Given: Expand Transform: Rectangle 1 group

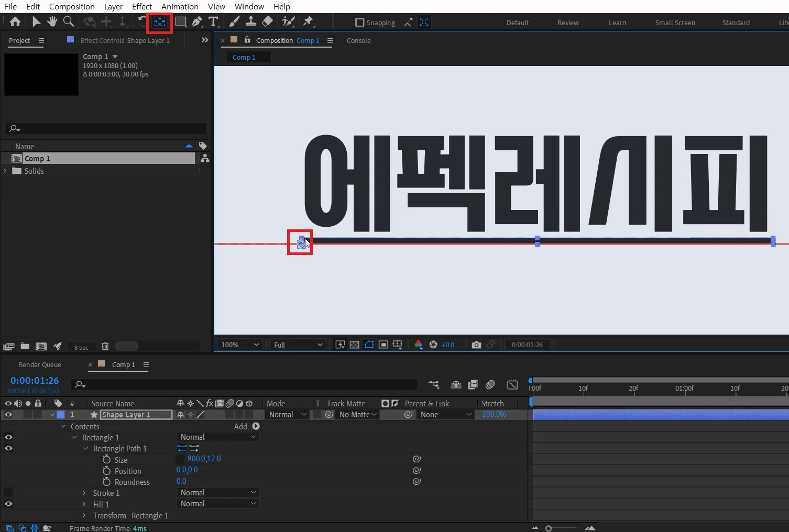Looking at the screenshot, I should click(x=84, y=515).
